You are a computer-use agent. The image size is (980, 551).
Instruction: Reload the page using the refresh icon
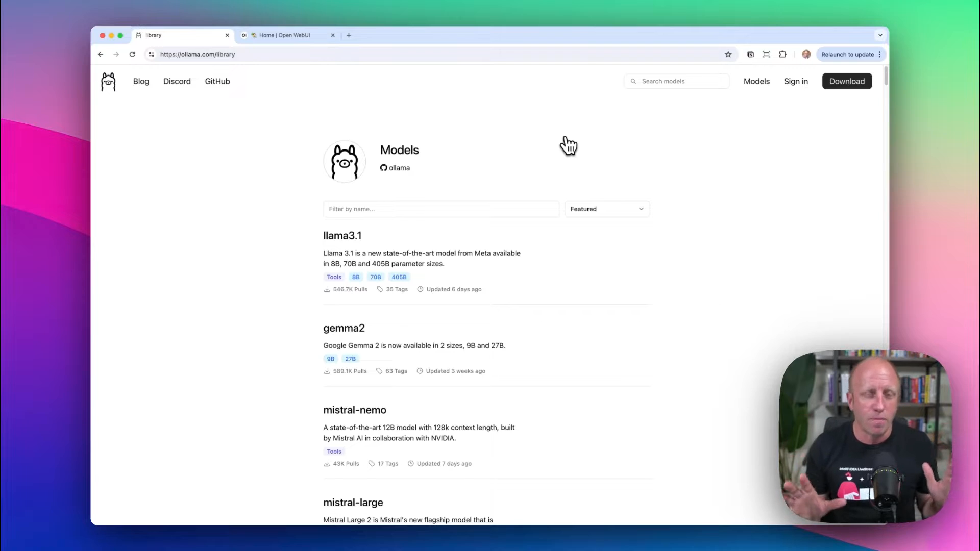pos(132,55)
